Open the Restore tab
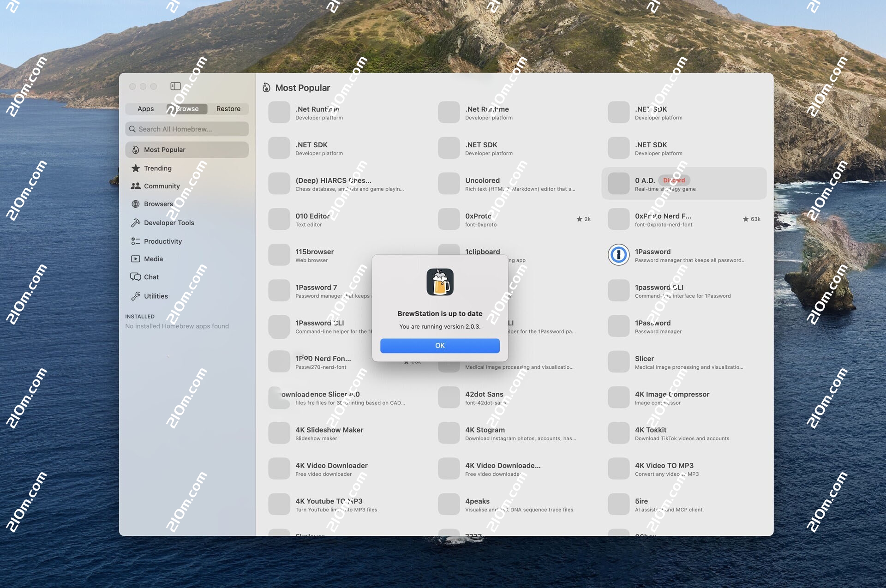Image resolution: width=886 pixels, height=588 pixels. [x=228, y=108]
